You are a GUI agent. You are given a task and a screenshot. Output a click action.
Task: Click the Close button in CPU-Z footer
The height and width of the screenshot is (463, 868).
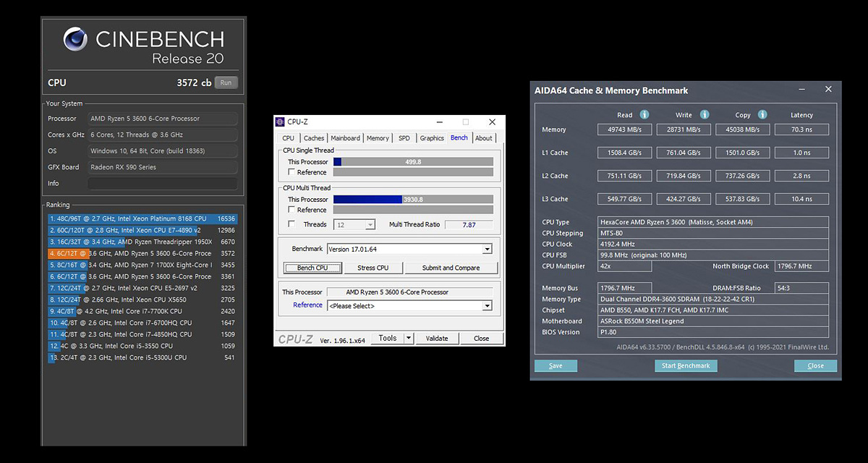coord(481,338)
